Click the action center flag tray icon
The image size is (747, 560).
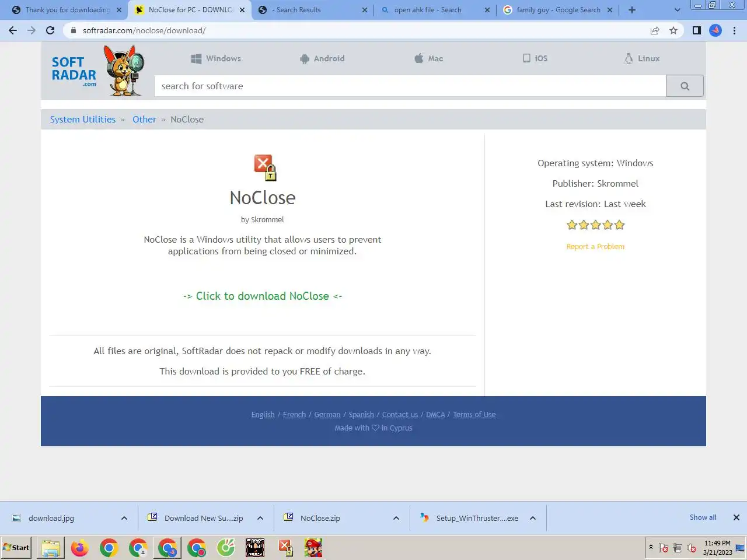(664, 548)
